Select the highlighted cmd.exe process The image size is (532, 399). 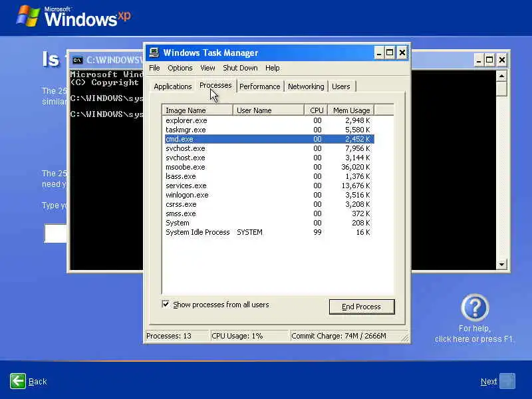269,139
